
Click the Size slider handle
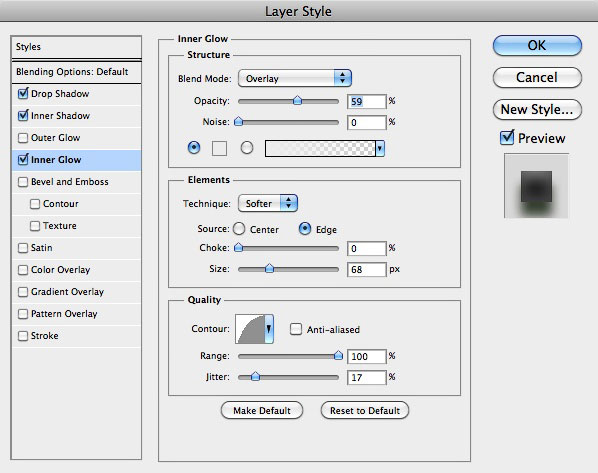269,269
